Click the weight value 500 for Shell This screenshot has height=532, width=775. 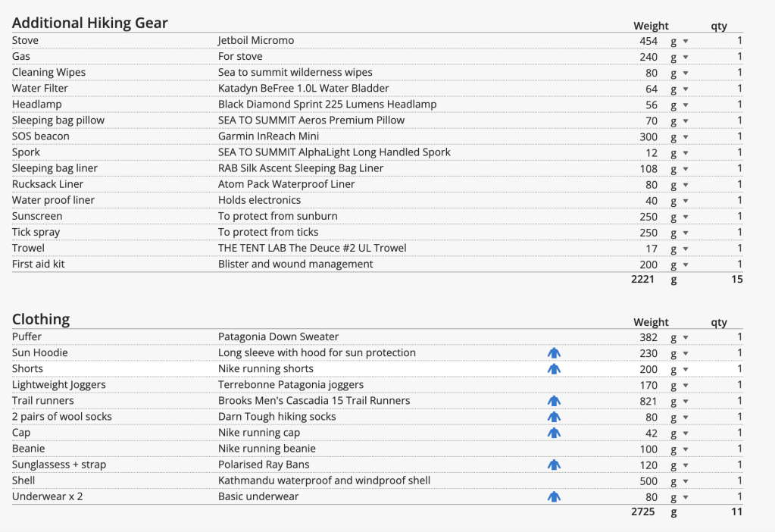pos(648,481)
